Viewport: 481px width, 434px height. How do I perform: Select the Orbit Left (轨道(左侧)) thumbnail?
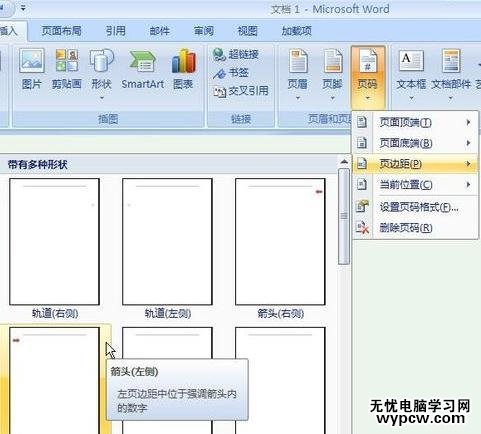[167, 242]
